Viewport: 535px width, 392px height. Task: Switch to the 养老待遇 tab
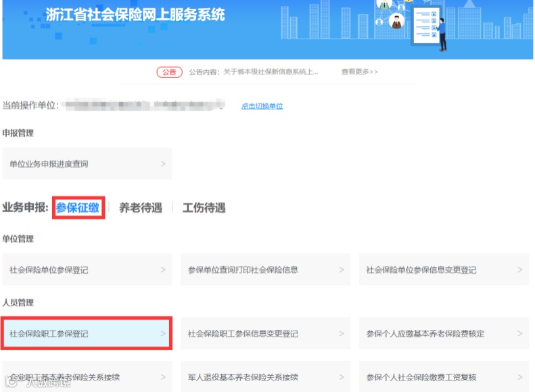click(141, 207)
